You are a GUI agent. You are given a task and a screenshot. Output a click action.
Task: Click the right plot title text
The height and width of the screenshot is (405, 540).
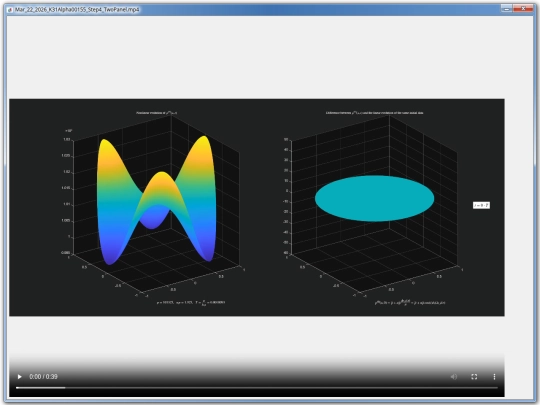point(374,113)
